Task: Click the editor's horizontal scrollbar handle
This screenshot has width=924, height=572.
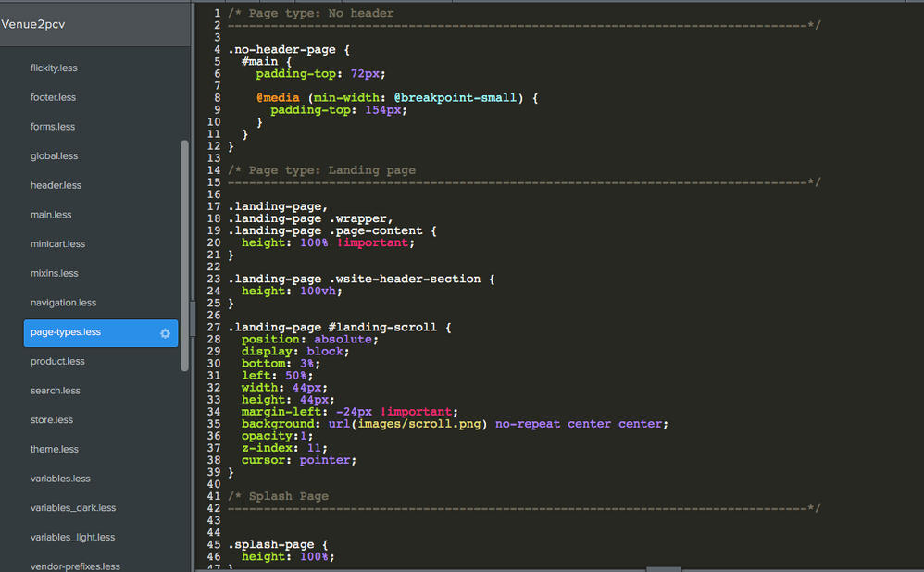Action: click(663, 568)
